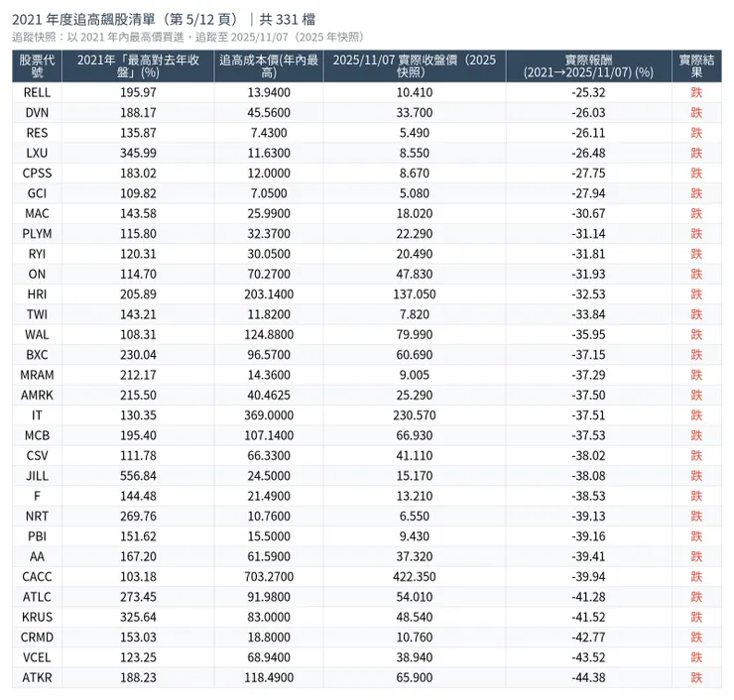
Task: Select the JILL ticker cell
Action: [37, 475]
